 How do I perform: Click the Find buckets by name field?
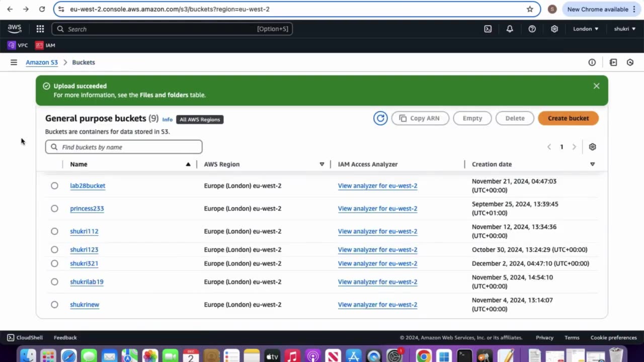tap(124, 147)
